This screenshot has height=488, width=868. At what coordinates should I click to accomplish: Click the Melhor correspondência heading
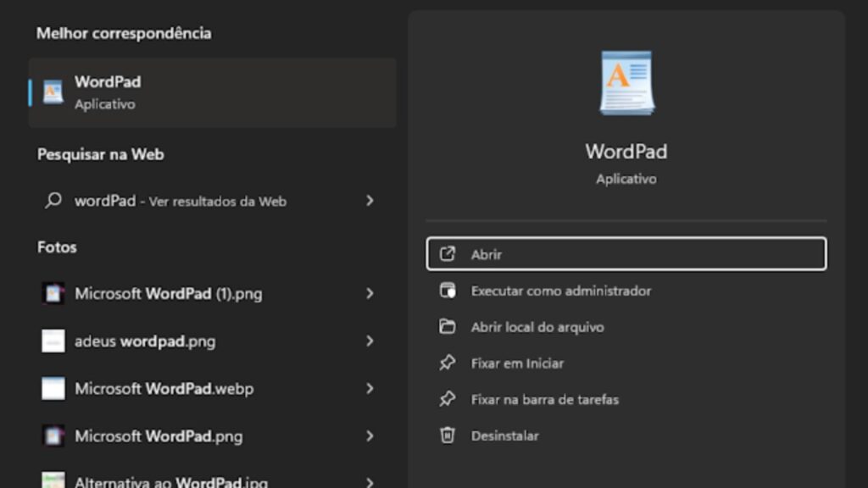[x=124, y=33]
